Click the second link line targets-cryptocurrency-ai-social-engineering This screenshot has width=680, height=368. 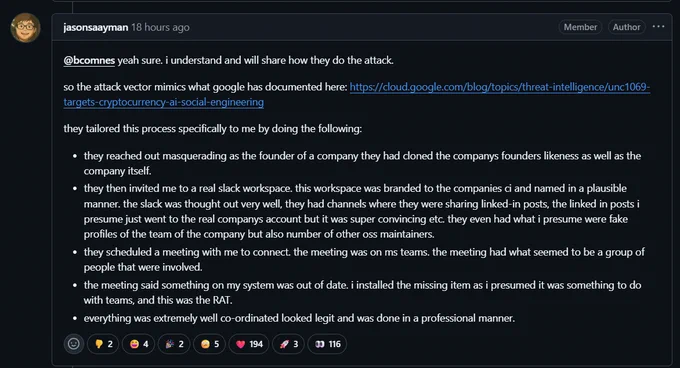point(163,102)
